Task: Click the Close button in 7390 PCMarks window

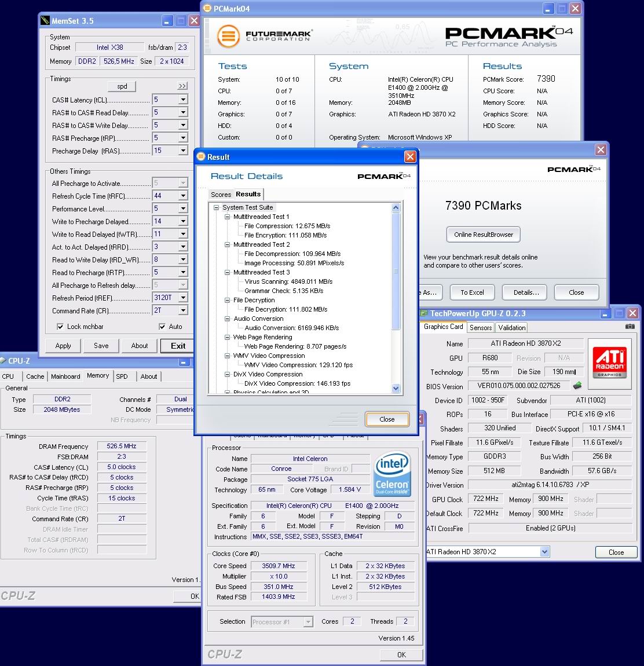Action: pos(576,292)
